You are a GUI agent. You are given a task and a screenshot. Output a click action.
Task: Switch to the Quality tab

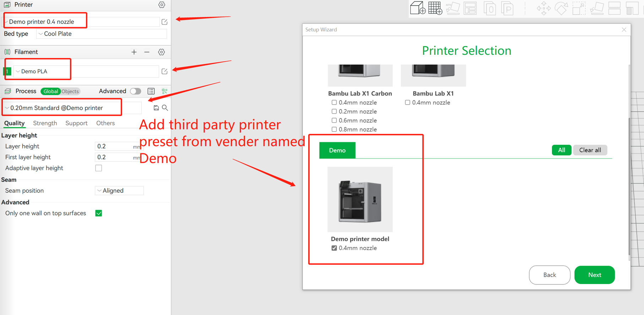(14, 123)
